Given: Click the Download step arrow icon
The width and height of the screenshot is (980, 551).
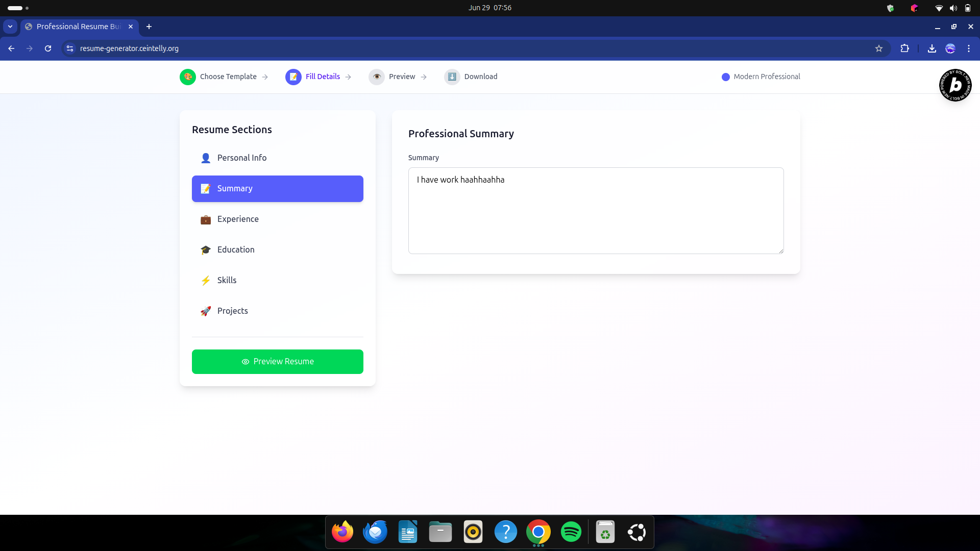Looking at the screenshot, I should coord(452,77).
